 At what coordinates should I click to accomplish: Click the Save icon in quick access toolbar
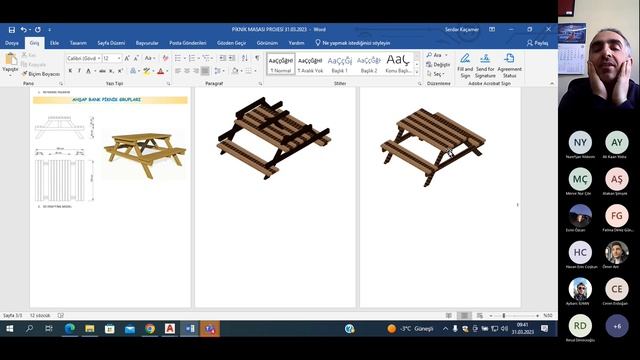coord(11,30)
